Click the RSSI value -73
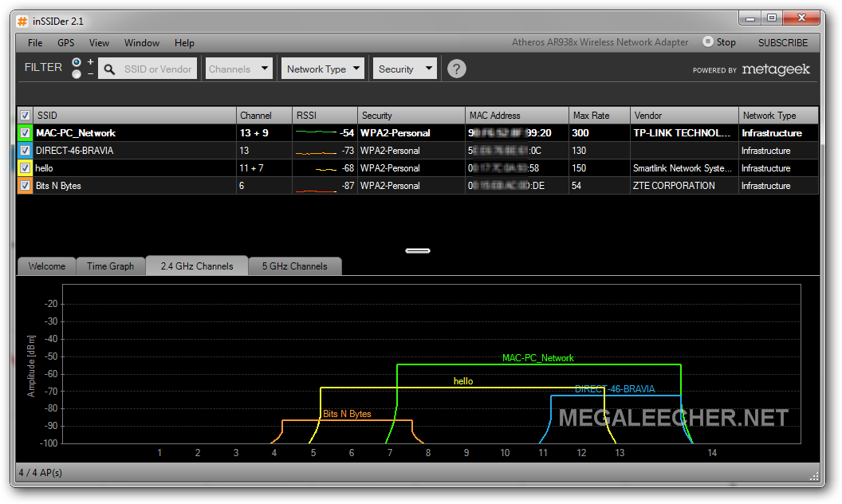Viewport: 842px width, 504px height. (348, 151)
